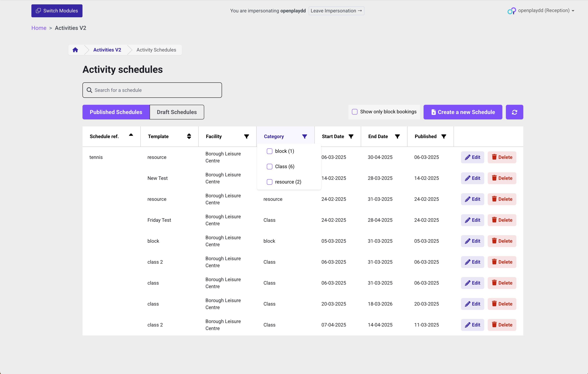This screenshot has width=588, height=374.
Task: Click trash icon on Friday Test row
Action: coord(494,220)
